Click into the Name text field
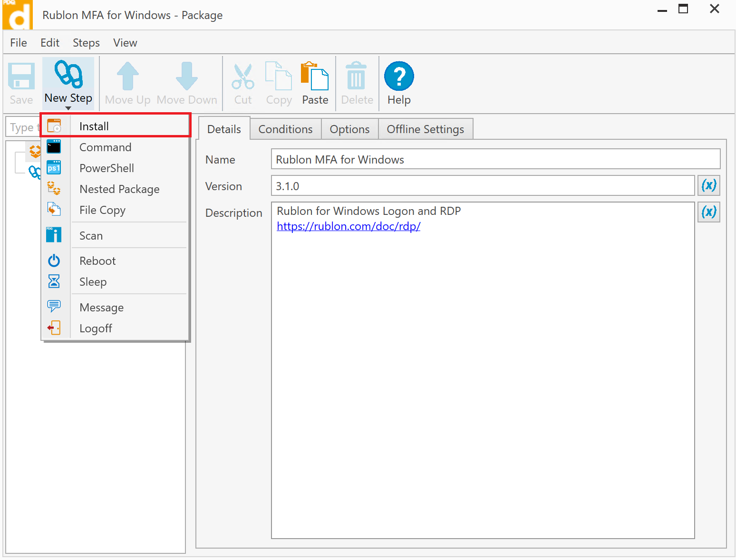 (x=495, y=159)
